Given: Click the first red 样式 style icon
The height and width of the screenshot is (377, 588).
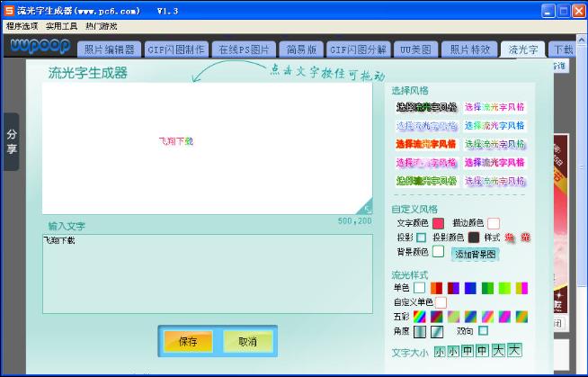Looking at the screenshot, I should coord(510,238).
